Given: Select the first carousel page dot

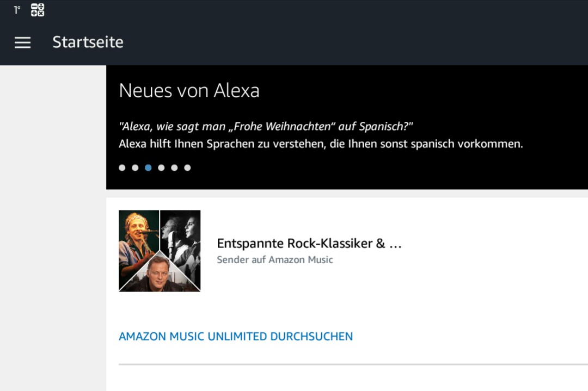Looking at the screenshot, I should (122, 167).
